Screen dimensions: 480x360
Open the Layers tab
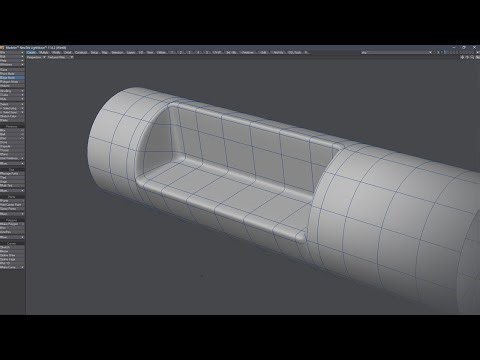(131, 52)
